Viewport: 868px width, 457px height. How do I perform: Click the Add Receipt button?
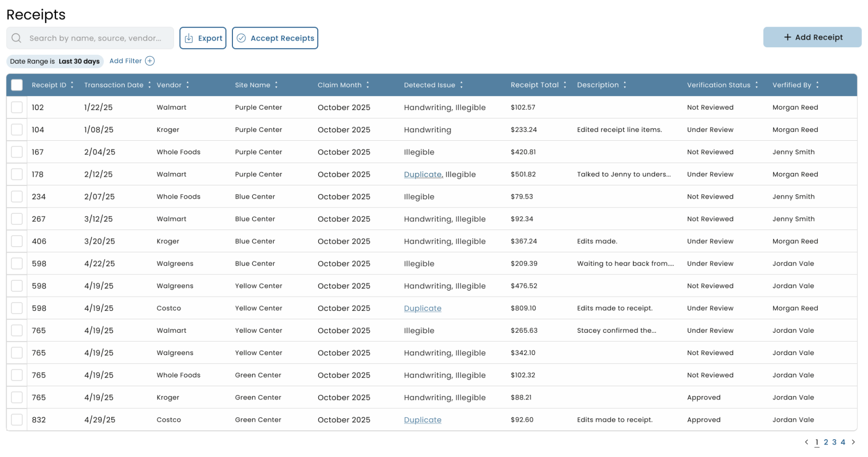(x=812, y=37)
